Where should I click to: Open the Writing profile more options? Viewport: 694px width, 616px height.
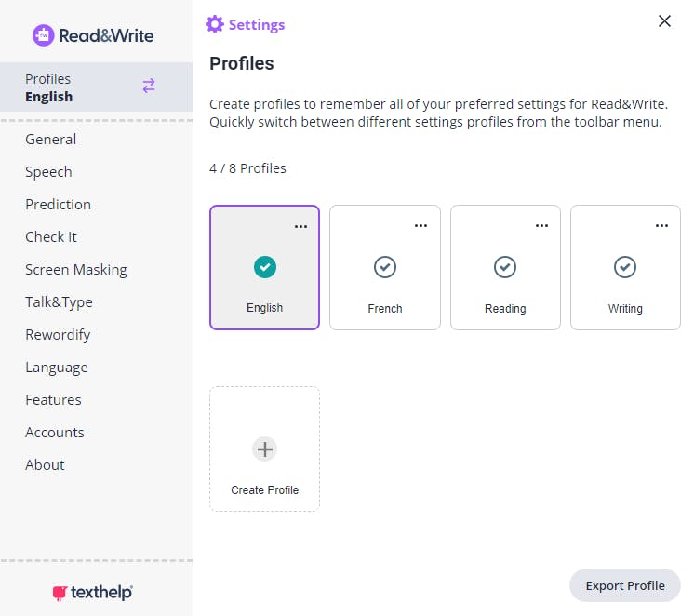[x=661, y=226]
